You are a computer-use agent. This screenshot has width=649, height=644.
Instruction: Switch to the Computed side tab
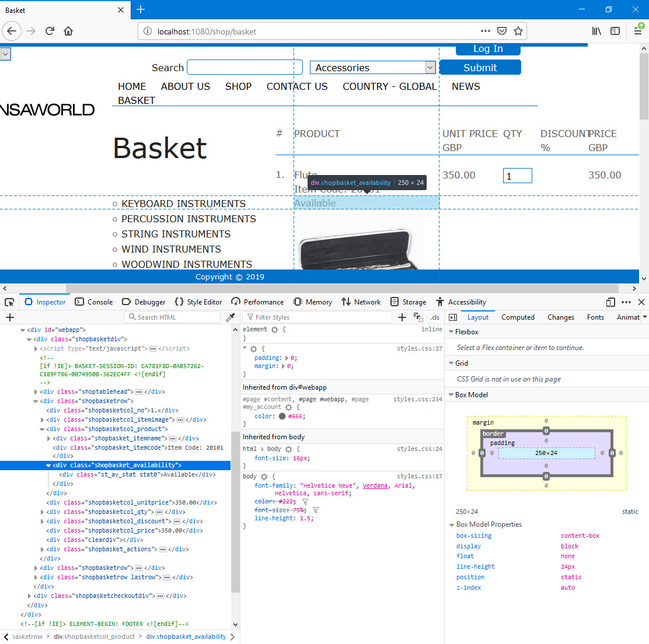coord(518,317)
